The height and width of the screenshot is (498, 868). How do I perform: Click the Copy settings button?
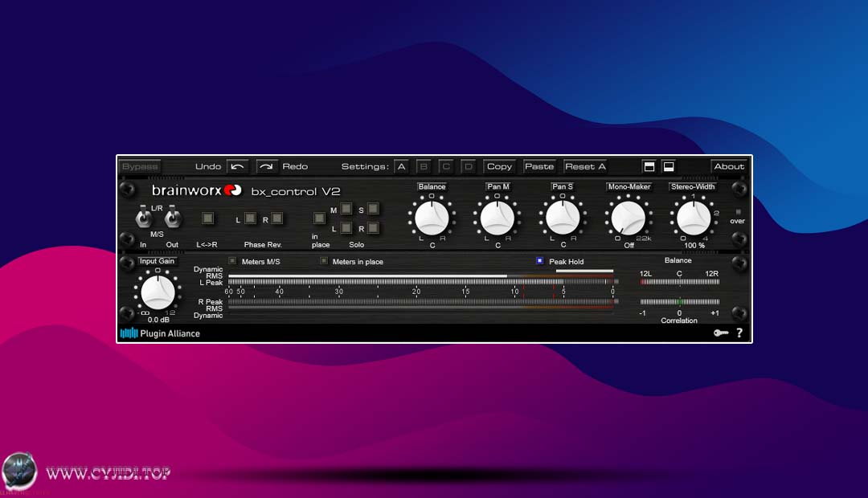pos(499,166)
